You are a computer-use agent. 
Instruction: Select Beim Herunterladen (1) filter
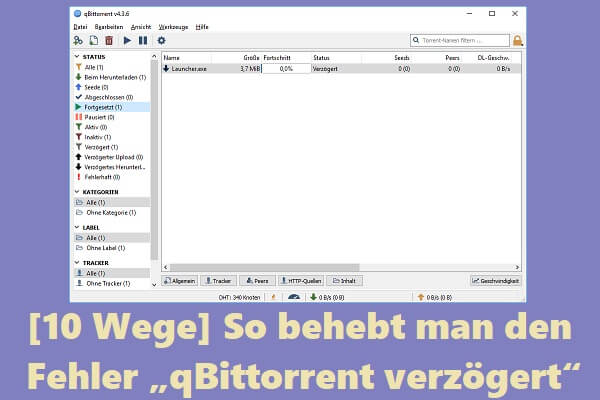111,77
